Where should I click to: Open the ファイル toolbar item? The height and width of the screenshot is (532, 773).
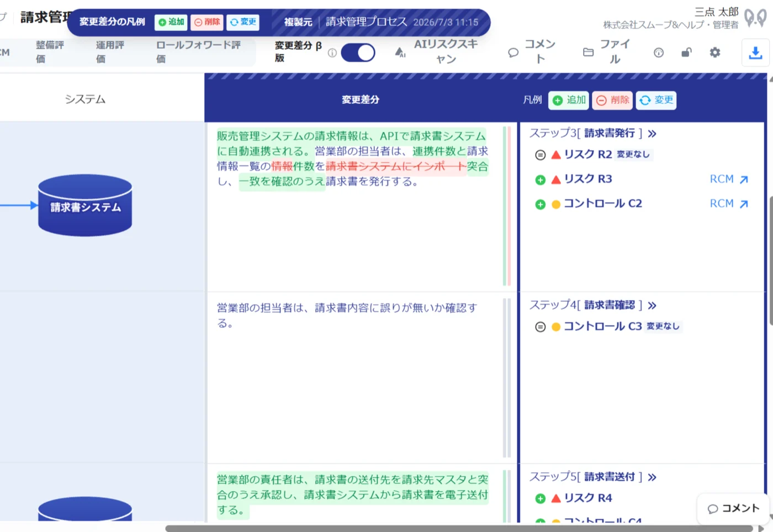(x=606, y=52)
